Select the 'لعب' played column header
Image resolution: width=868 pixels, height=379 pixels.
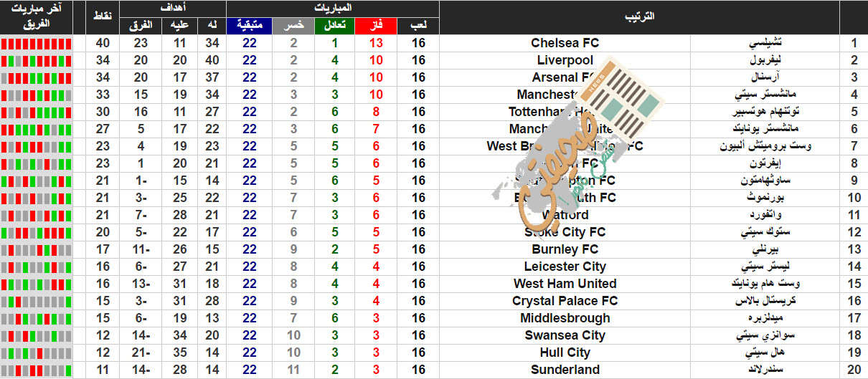click(x=419, y=26)
